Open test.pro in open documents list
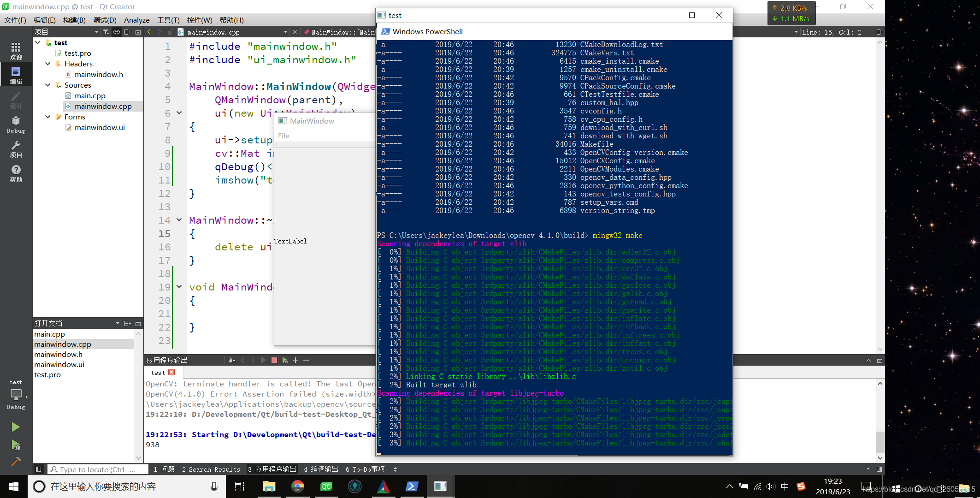980x498 pixels. pos(47,374)
